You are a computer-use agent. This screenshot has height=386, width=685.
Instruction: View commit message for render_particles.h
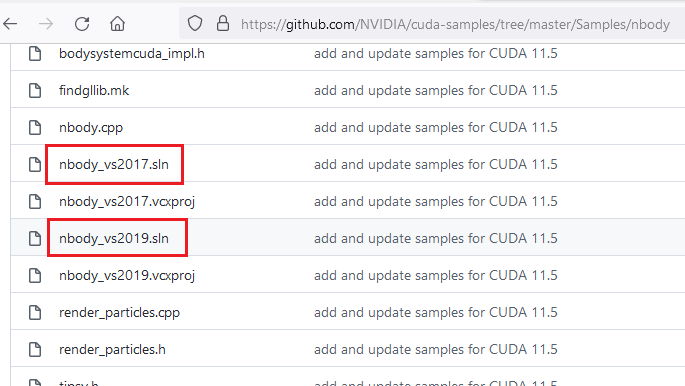[x=436, y=349]
